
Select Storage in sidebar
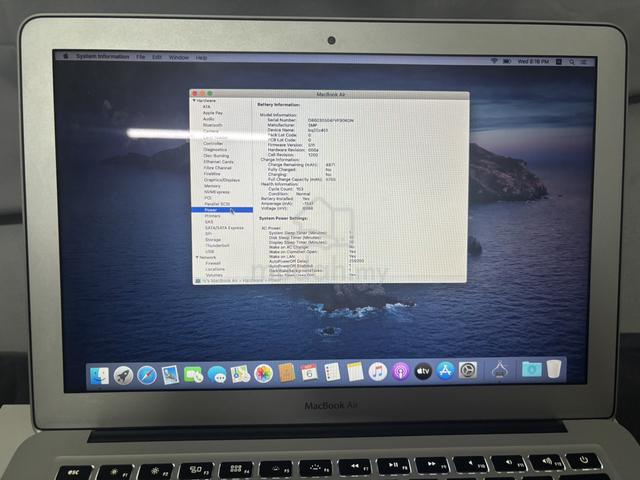[x=213, y=240]
